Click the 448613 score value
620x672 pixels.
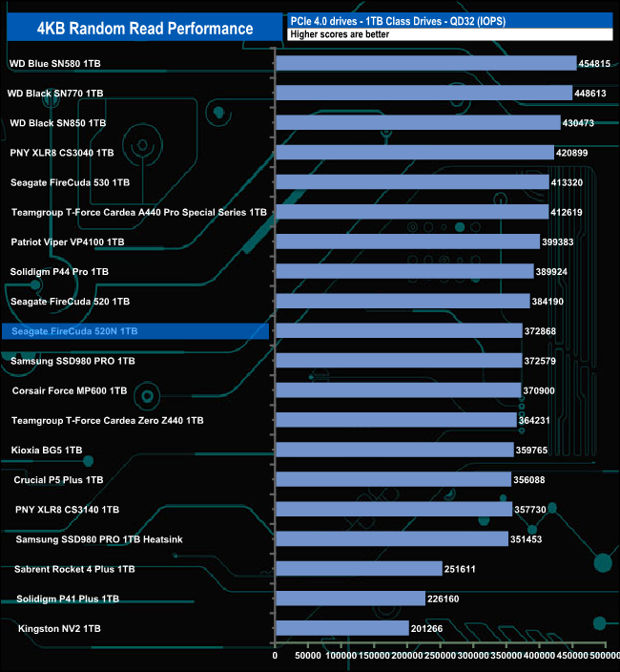coord(590,93)
